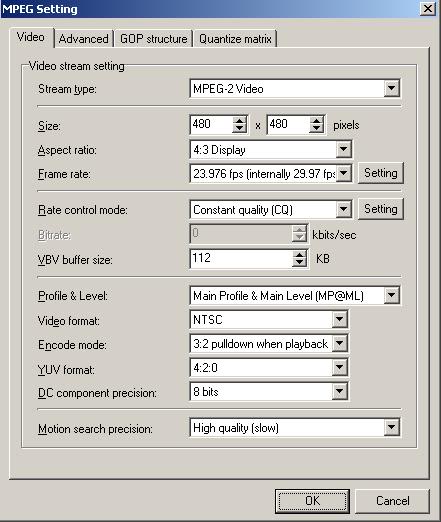
Task: Switch to the Advanced tab
Action: pos(83,39)
